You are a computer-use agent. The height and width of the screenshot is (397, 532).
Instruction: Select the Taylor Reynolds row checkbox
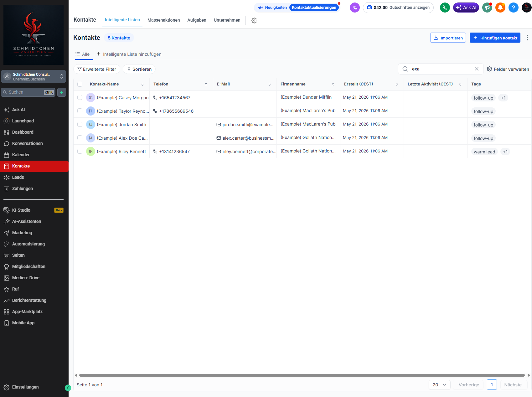80,111
